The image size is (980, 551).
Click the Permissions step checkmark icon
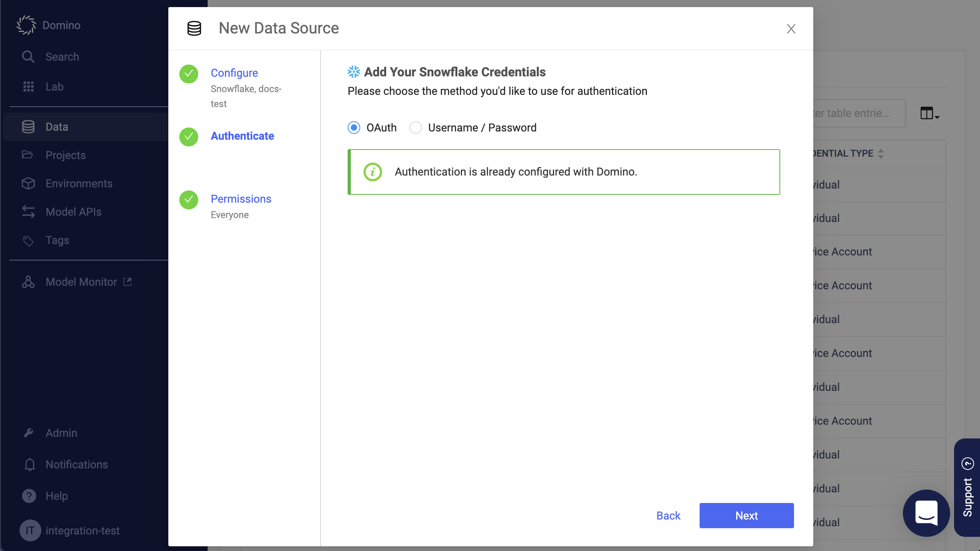coord(189,200)
